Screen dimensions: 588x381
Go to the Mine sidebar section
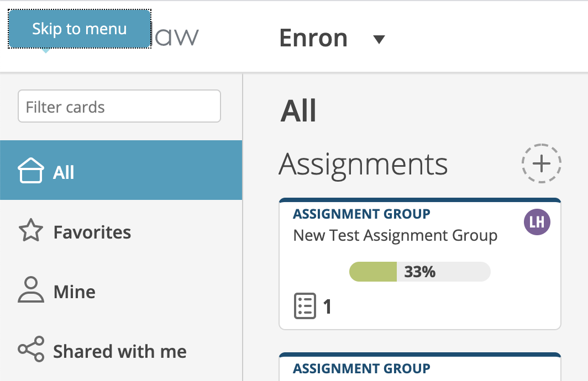coord(121,291)
